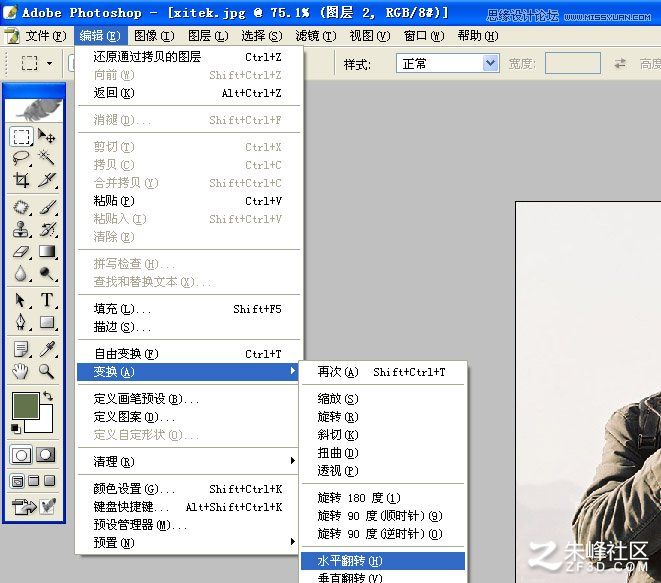The height and width of the screenshot is (583, 661).
Task: Click the feather logo at toolbox top
Action: coord(35,110)
